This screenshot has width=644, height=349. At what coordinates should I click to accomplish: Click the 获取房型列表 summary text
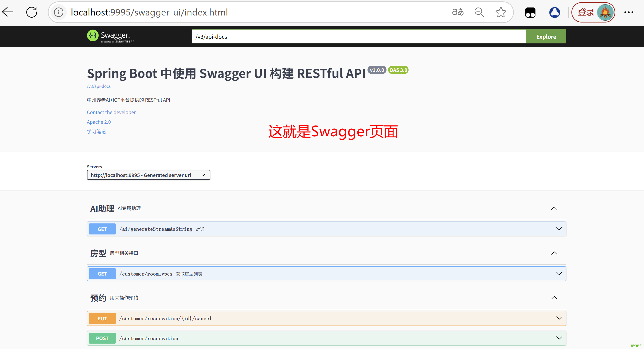click(x=189, y=274)
